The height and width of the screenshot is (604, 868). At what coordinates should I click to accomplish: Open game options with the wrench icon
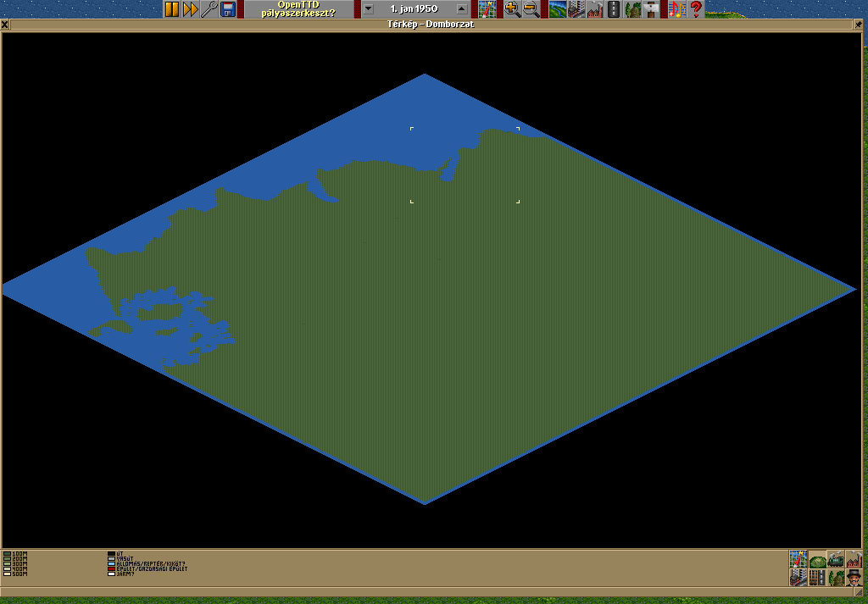pyautogui.click(x=209, y=8)
